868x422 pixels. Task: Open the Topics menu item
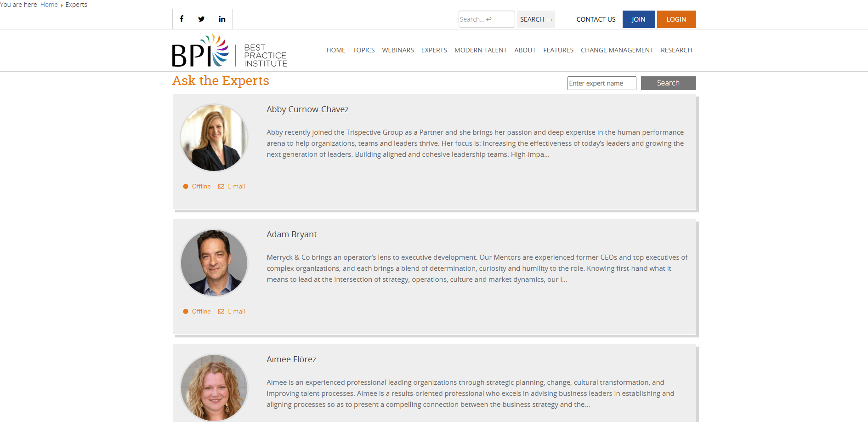pos(363,50)
